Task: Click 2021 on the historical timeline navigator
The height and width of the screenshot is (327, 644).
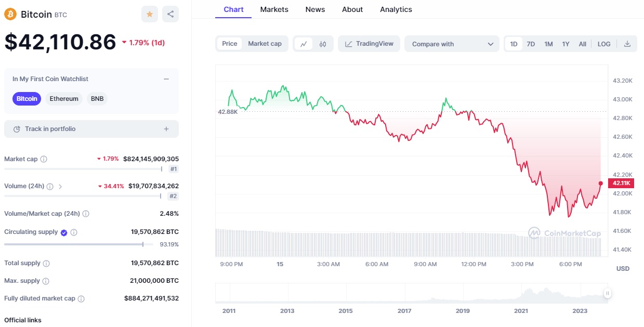Action: coord(521,311)
